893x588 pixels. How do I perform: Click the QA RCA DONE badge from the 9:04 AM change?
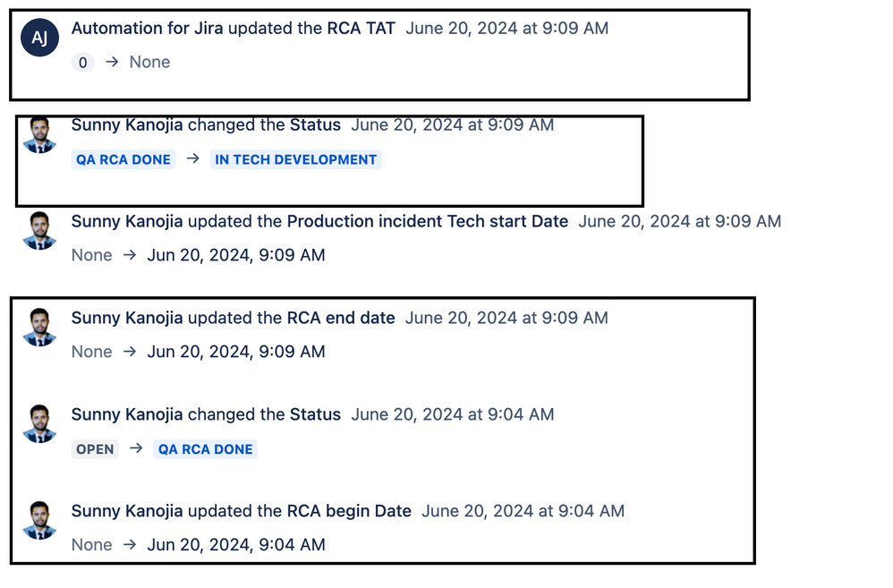(x=205, y=449)
